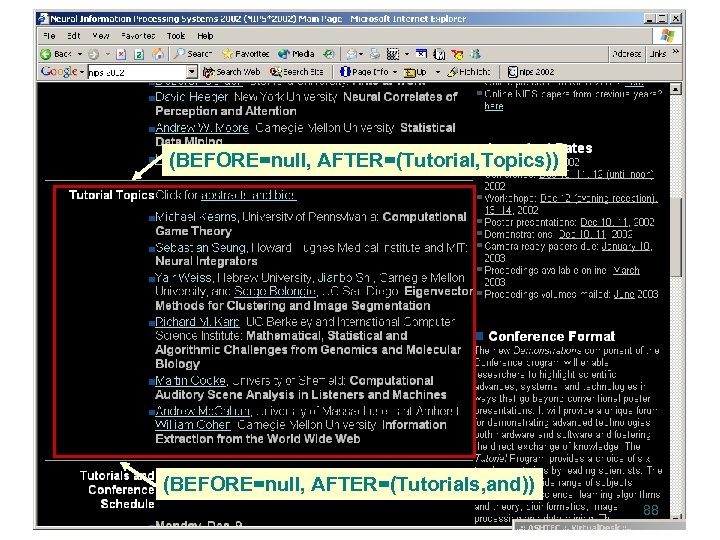This screenshot has width=720, height=540.
Task: Find the word 'nips 2002' button
Action: click(531, 72)
